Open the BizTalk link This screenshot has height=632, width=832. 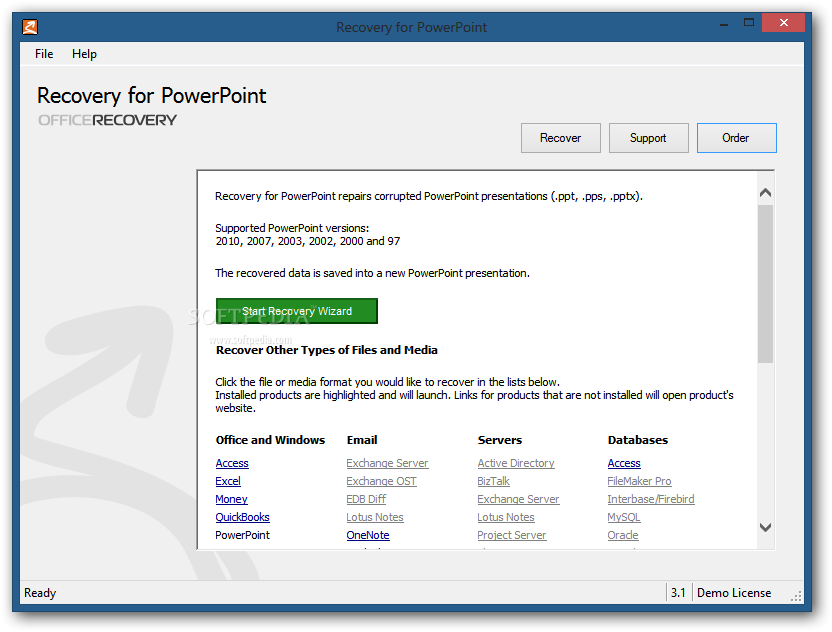[x=493, y=481]
